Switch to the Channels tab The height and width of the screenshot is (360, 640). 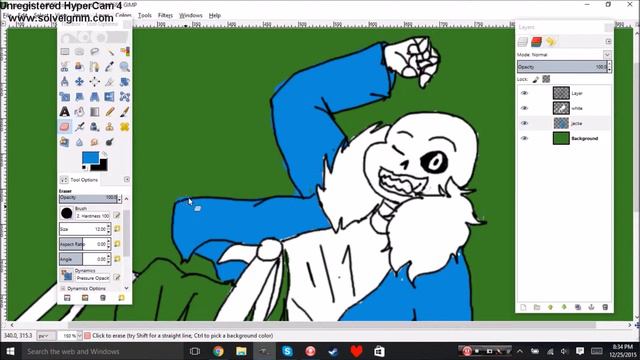click(536, 42)
